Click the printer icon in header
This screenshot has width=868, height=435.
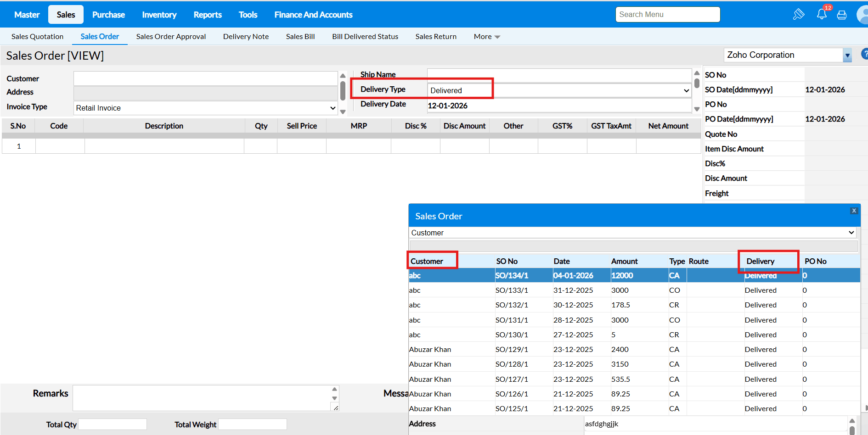click(x=842, y=15)
